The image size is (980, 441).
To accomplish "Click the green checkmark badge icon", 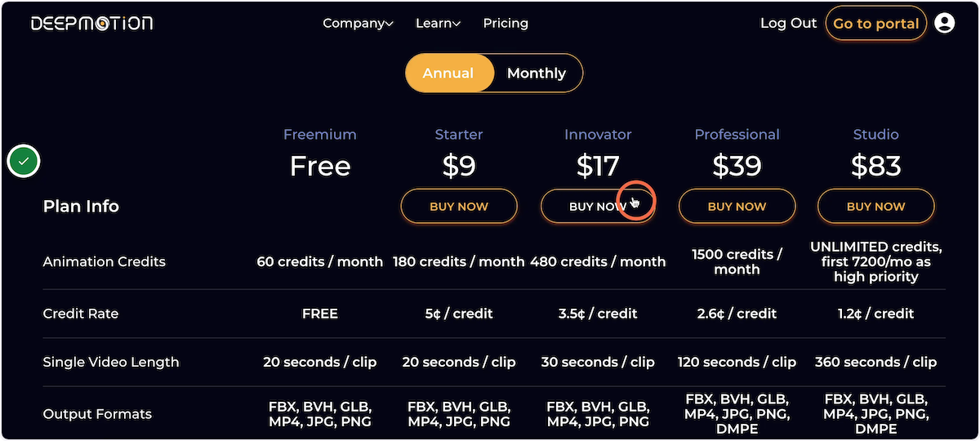I will (24, 161).
